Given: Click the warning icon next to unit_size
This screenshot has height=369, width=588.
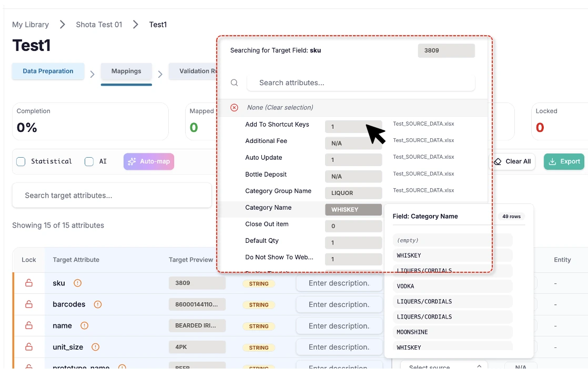Looking at the screenshot, I should click(95, 347).
